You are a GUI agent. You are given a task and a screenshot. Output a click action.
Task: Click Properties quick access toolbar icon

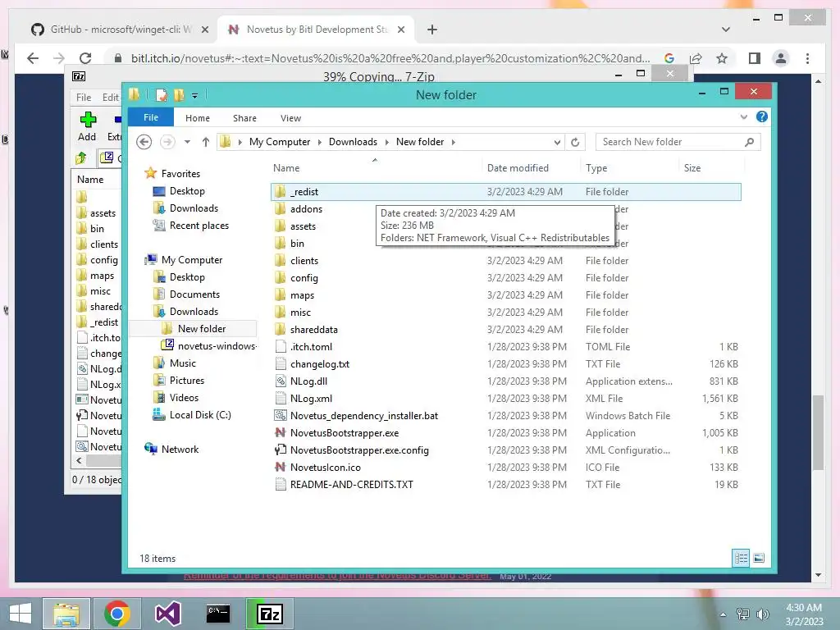point(162,95)
